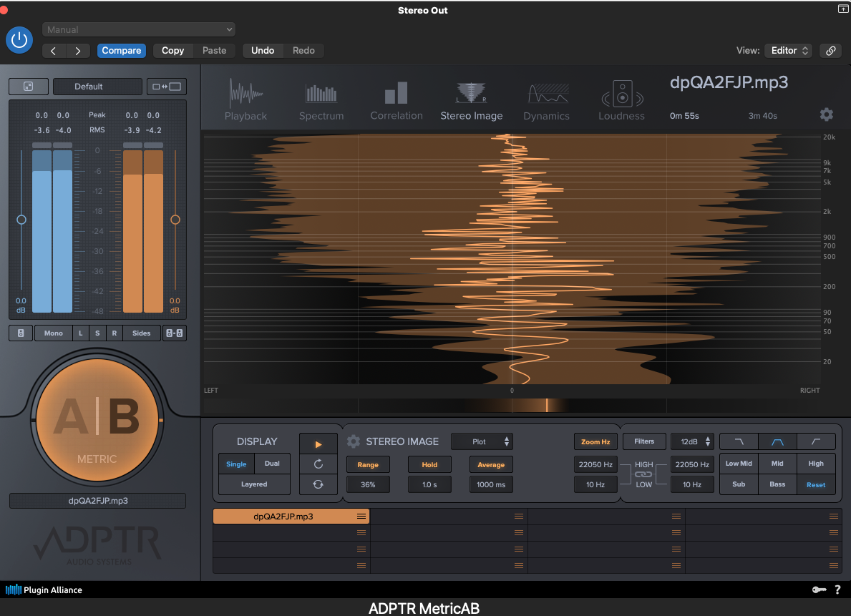Select the Bass band button
Image resolution: width=851 pixels, height=616 pixels.
(x=777, y=484)
